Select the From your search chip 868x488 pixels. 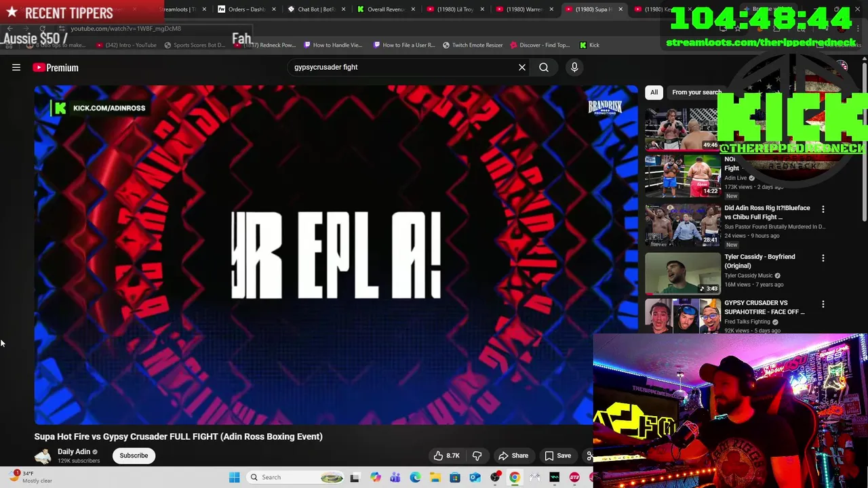tap(696, 92)
